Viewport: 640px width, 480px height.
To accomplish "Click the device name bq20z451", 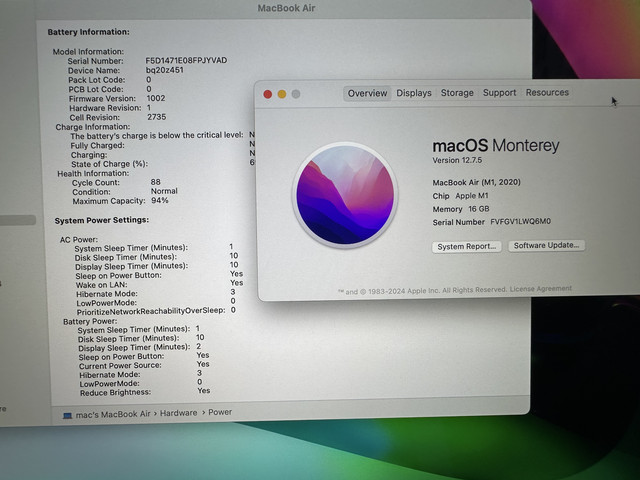I will [164, 70].
